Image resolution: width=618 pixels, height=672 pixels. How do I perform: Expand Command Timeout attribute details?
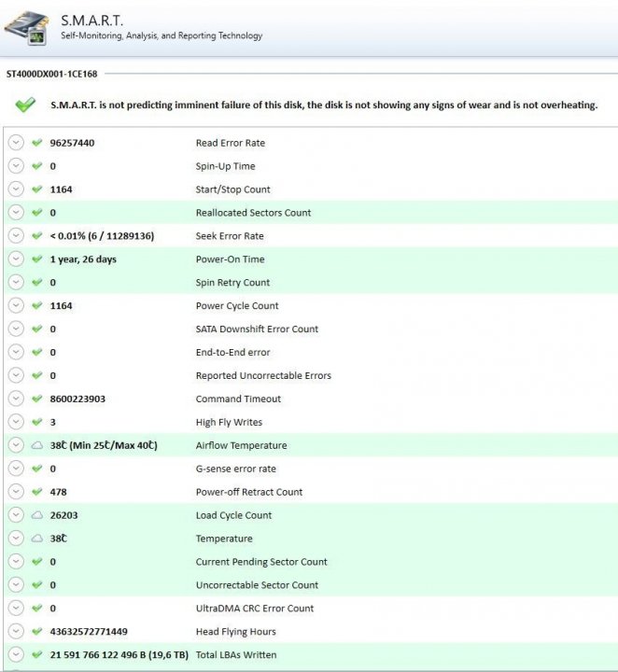[16, 399]
